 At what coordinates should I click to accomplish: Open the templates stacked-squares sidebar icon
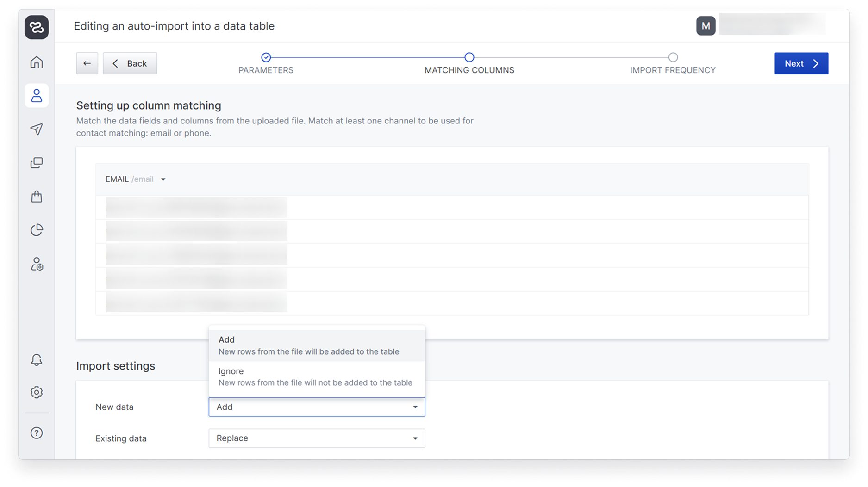tap(37, 163)
